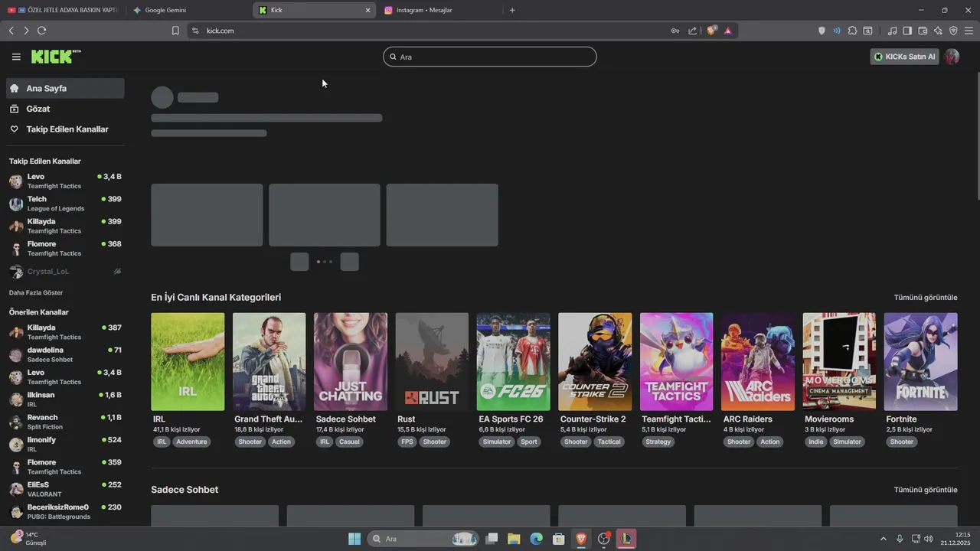
Task: Click the Sport tag under EA Sports FC 26
Action: point(529,442)
